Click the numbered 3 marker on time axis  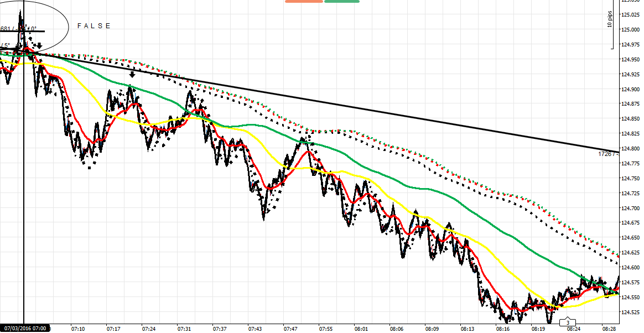tap(568, 322)
